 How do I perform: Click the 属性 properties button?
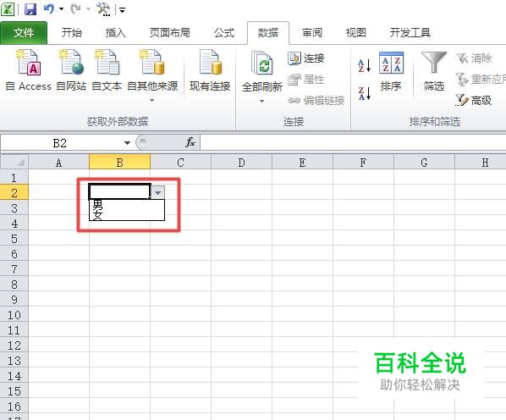(306, 80)
